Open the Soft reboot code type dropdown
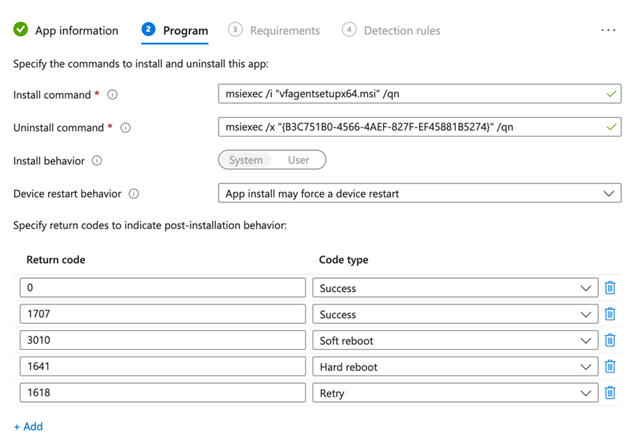 (455, 340)
